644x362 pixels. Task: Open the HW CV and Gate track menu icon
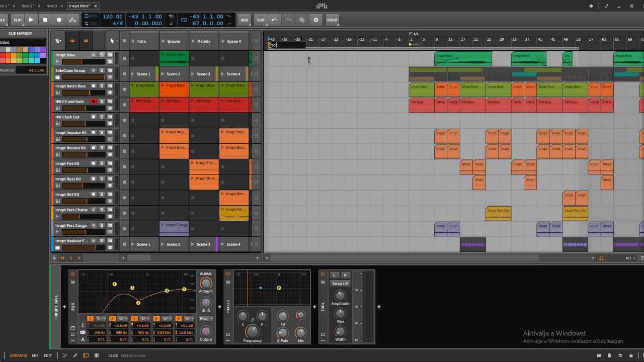tap(110, 109)
